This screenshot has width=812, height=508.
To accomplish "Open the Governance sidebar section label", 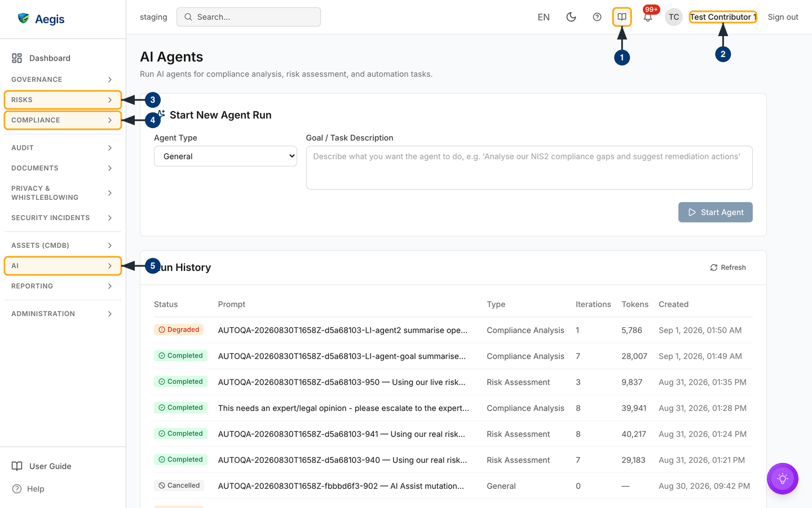I will [37, 80].
